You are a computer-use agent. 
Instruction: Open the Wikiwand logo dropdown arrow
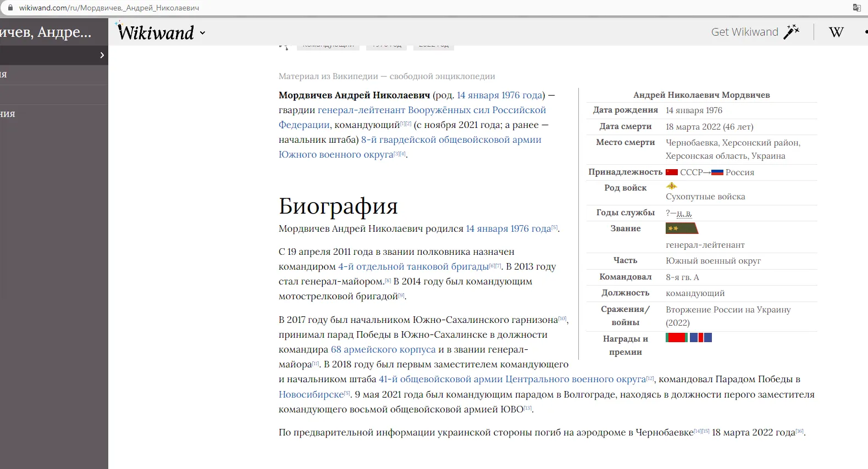click(x=202, y=33)
